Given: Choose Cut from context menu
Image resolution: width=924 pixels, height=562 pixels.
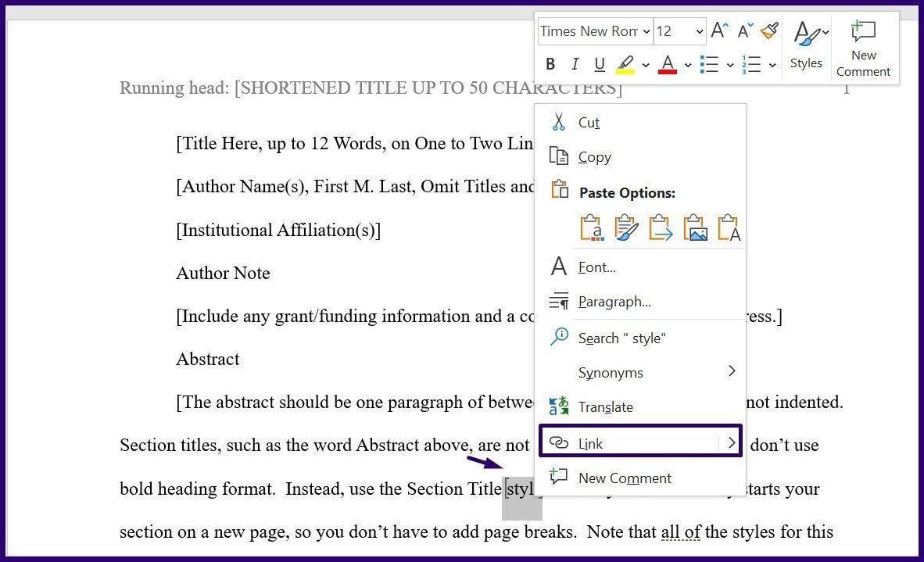Looking at the screenshot, I should (x=640, y=122).
